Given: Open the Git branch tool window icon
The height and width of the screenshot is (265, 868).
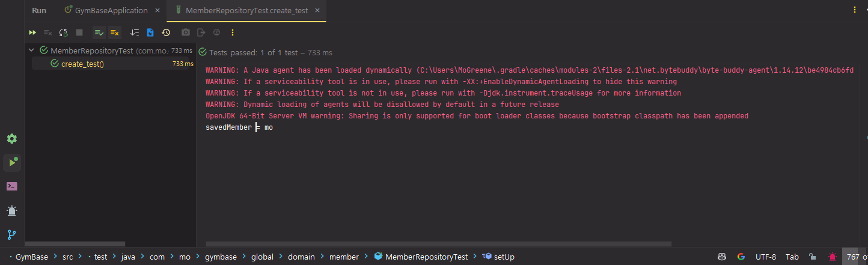Looking at the screenshot, I should click(x=11, y=235).
